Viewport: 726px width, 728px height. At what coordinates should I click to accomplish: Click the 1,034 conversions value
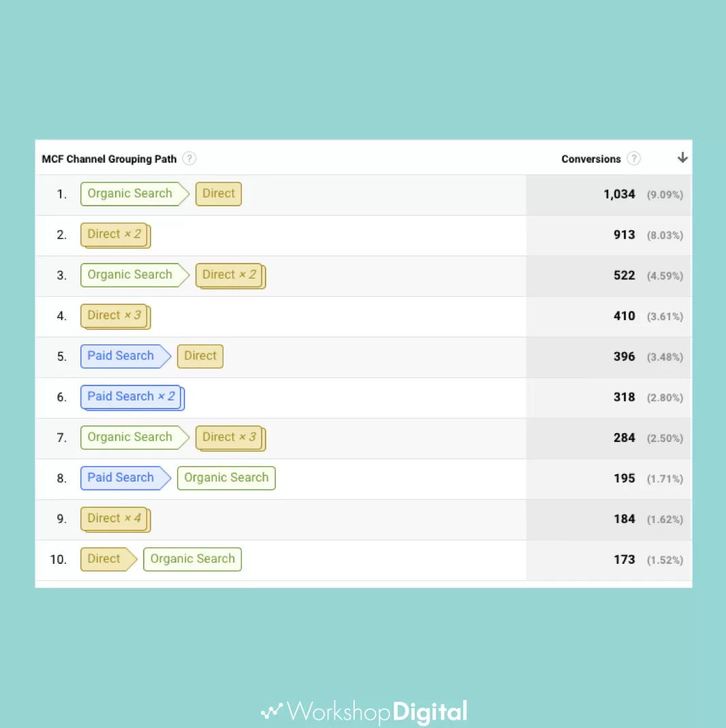[x=619, y=194]
